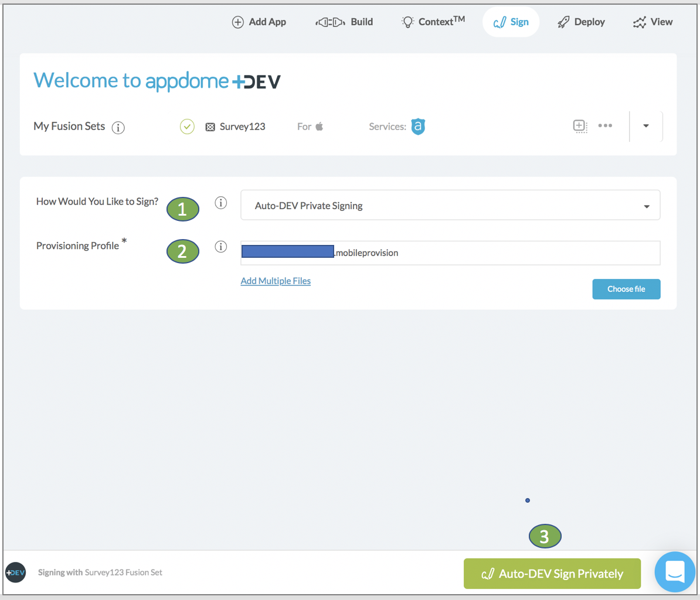Expand the fusion set dropdown arrow
The image size is (700, 600).
pyautogui.click(x=645, y=126)
